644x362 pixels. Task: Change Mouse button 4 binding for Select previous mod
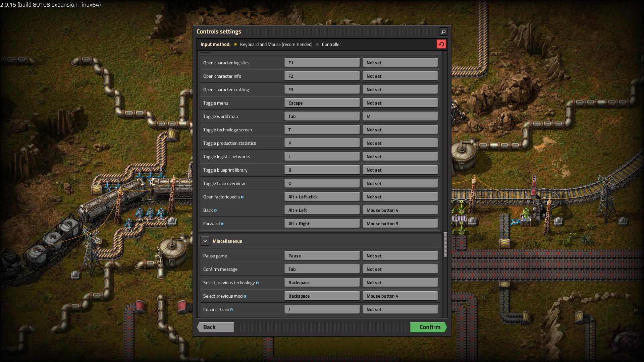(x=400, y=296)
